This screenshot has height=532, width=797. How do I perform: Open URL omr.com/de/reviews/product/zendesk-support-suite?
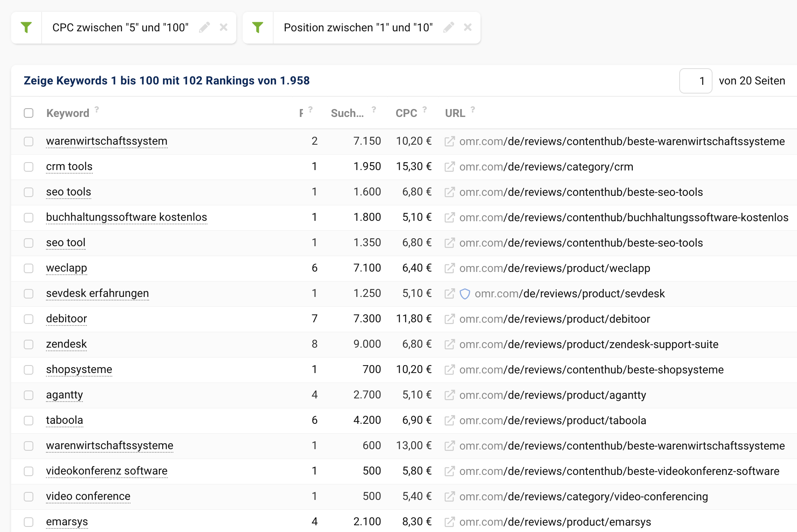(x=589, y=344)
